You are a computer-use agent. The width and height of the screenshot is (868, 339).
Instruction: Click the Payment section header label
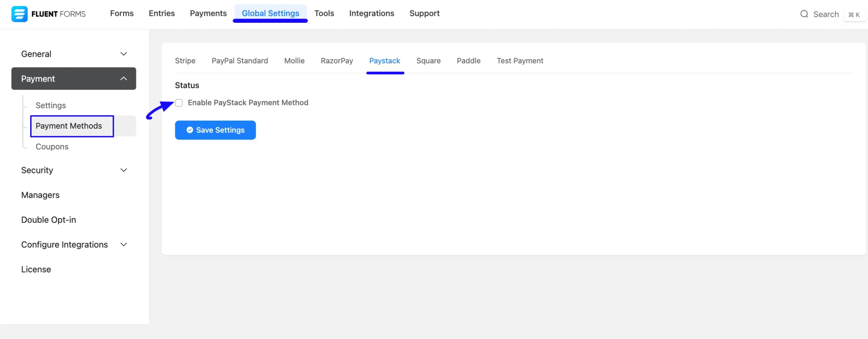click(38, 79)
